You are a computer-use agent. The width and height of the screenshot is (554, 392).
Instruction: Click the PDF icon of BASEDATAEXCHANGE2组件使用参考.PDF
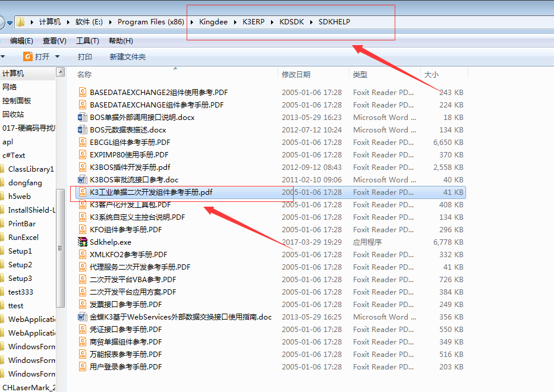tap(82, 93)
